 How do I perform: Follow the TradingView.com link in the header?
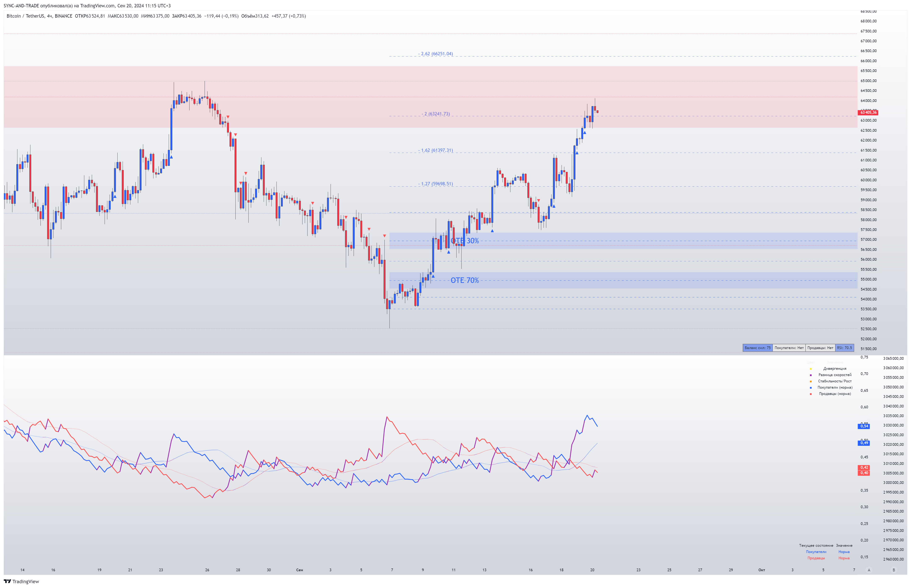(x=97, y=6)
